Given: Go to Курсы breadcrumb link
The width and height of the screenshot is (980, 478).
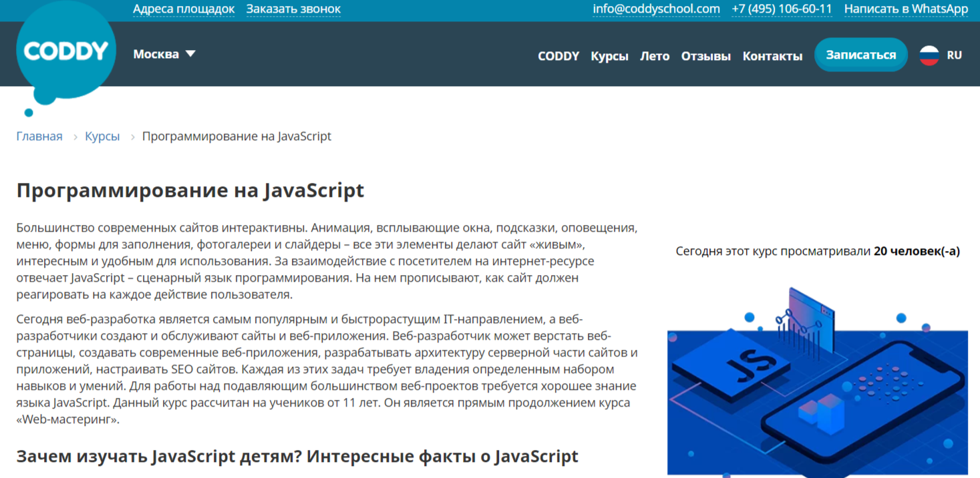Looking at the screenshot, I should point(102,136).
